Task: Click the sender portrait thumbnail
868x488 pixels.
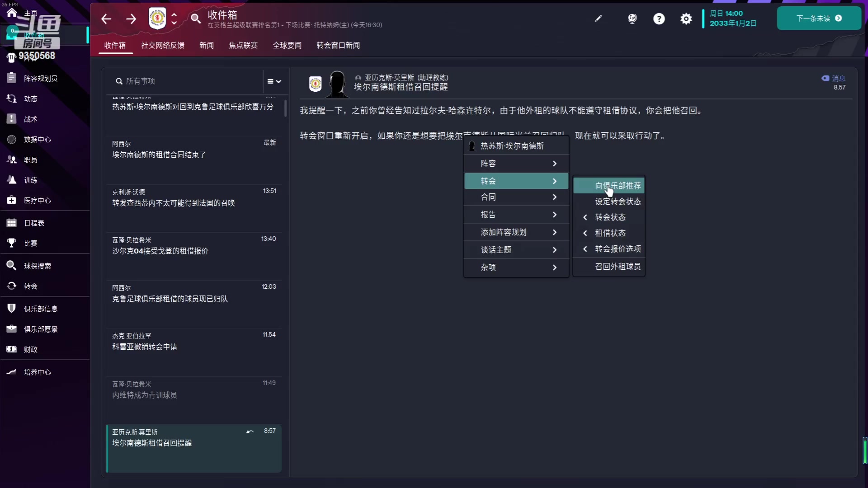Action: [x=337, y=84]
